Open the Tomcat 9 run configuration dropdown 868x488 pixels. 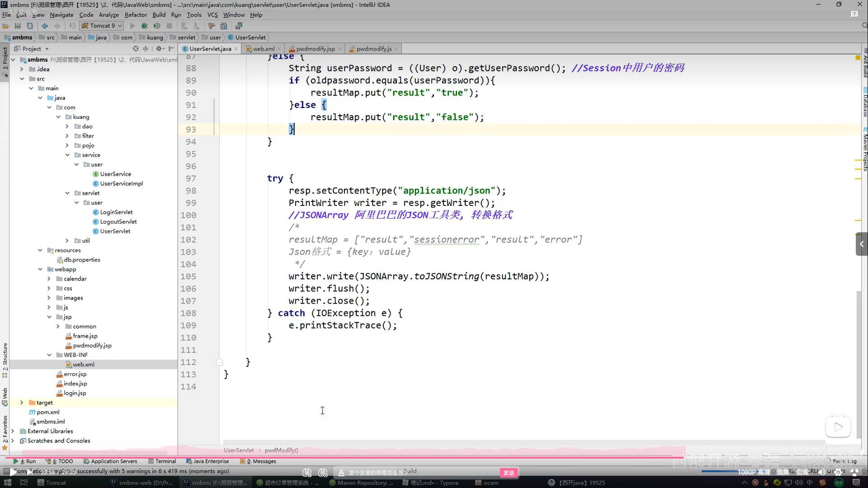[x=102, y=26]
